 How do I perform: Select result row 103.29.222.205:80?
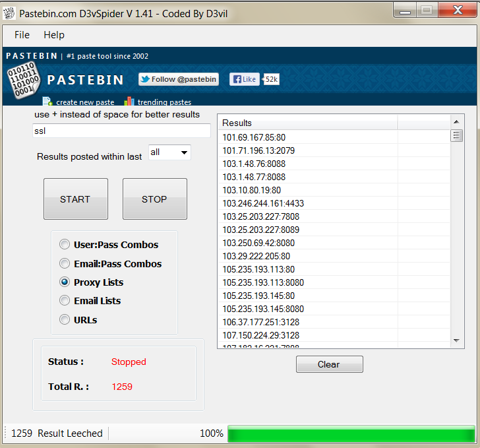334,256
